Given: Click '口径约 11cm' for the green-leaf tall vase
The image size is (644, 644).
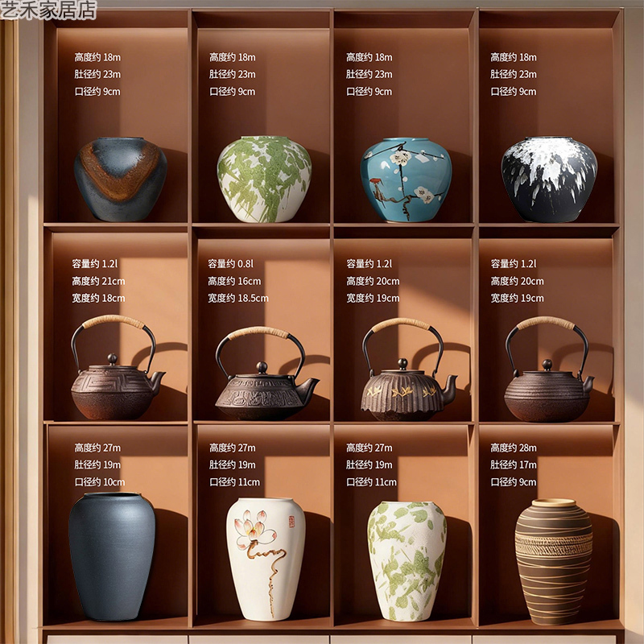Looking at the screenshot, I should (371, 482).
